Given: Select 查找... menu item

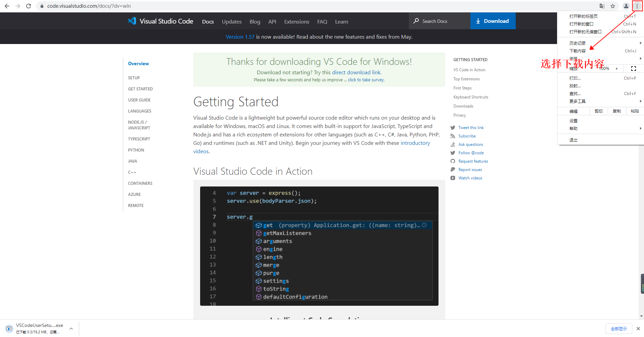Looking at the screenshot, I should click(600, 93).
